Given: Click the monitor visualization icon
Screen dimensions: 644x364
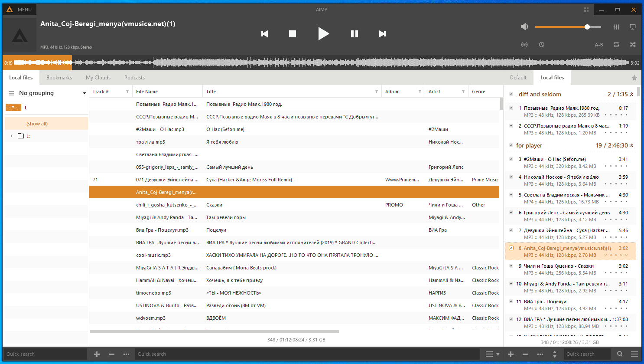Looking at the screenshot, I should coord(633,27).
